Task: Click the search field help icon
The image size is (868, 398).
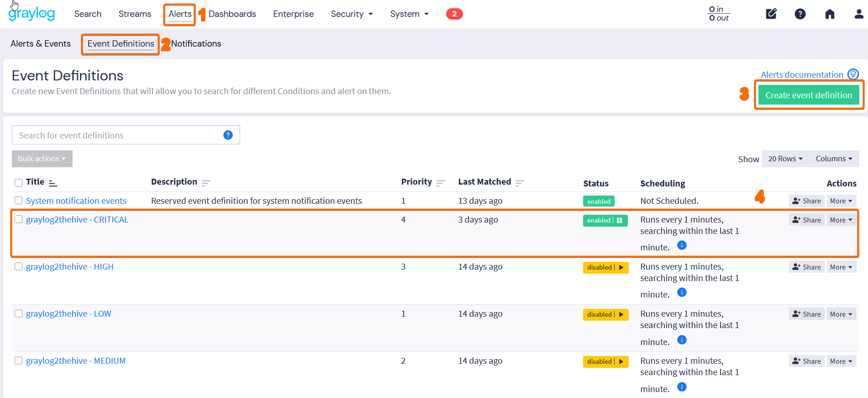Action: point(228,135)
